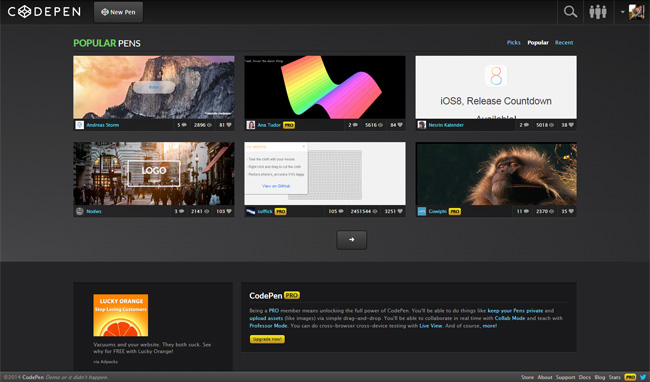Click PRO badge next to Ana Tudor
The height and width of the screenshot is (382, 650).
point(289,125)
